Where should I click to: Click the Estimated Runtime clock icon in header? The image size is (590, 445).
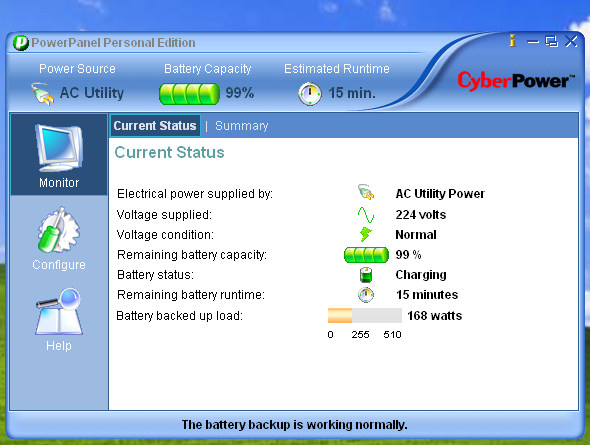(x=310, y=94)
